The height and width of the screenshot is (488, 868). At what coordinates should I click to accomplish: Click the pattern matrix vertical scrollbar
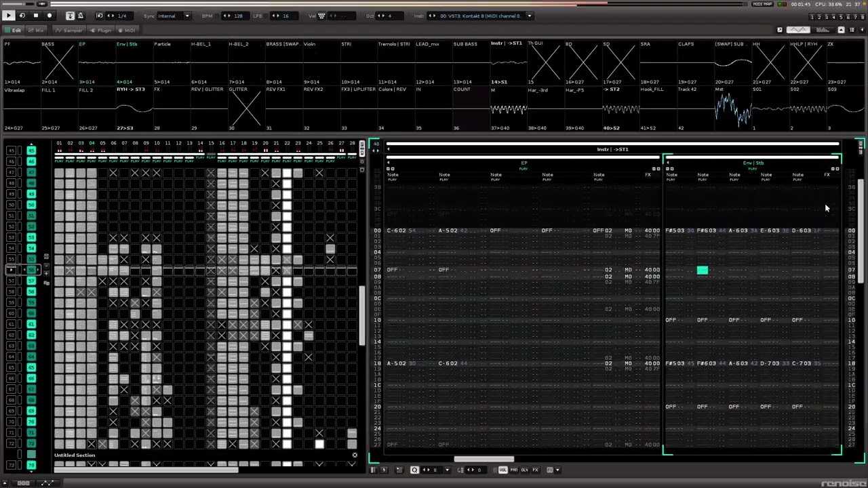point(363,315)
